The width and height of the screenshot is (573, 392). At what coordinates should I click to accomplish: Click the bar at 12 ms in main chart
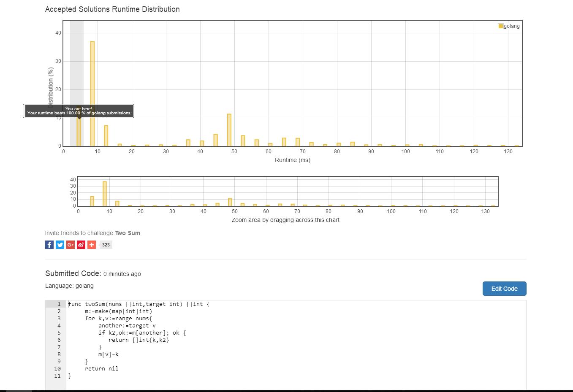pyautogui.click(x=106, y=136)
